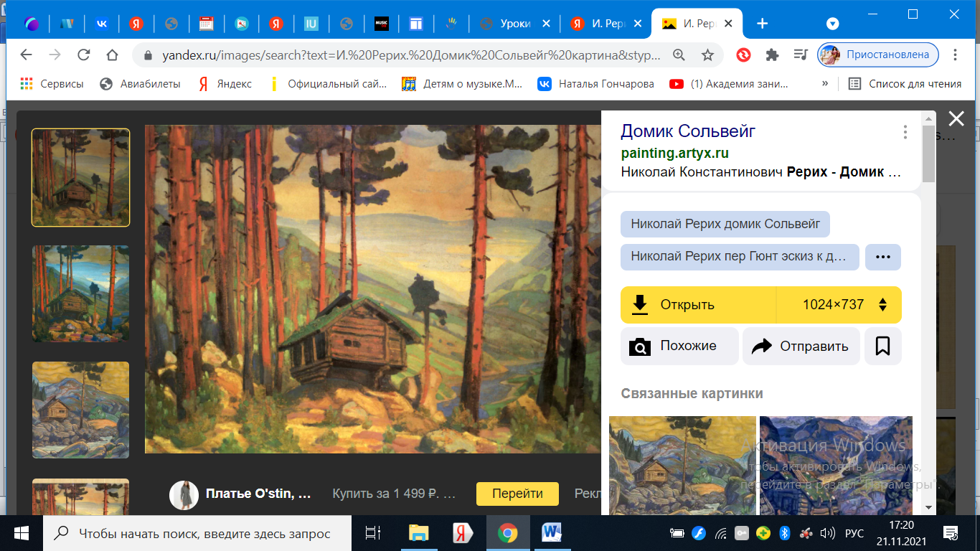Open the Авиабилеты bookmark
Viewport: 980px width, 551px height.
tap(140, 84)
